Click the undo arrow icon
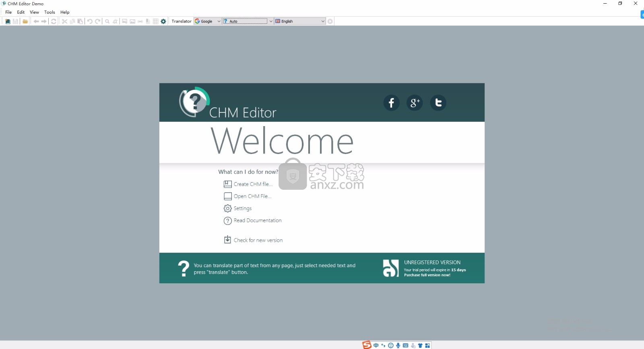 [90, 21]
